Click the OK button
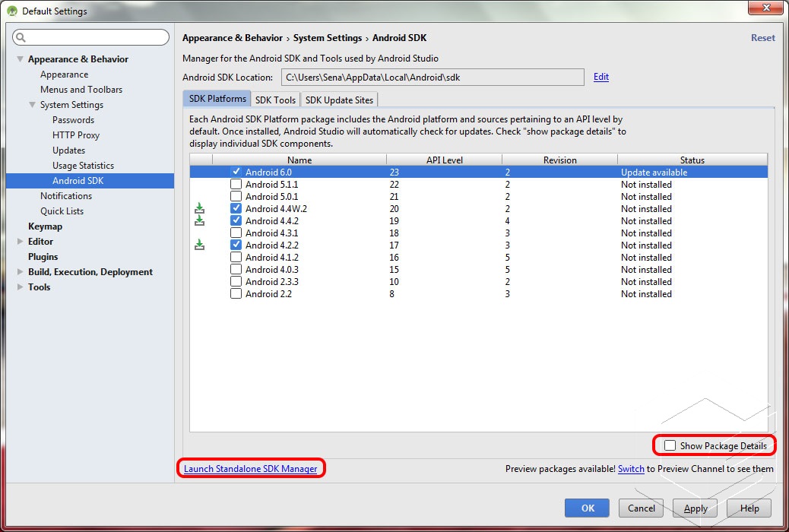This screenshot has height=532, width=789. 587,508
